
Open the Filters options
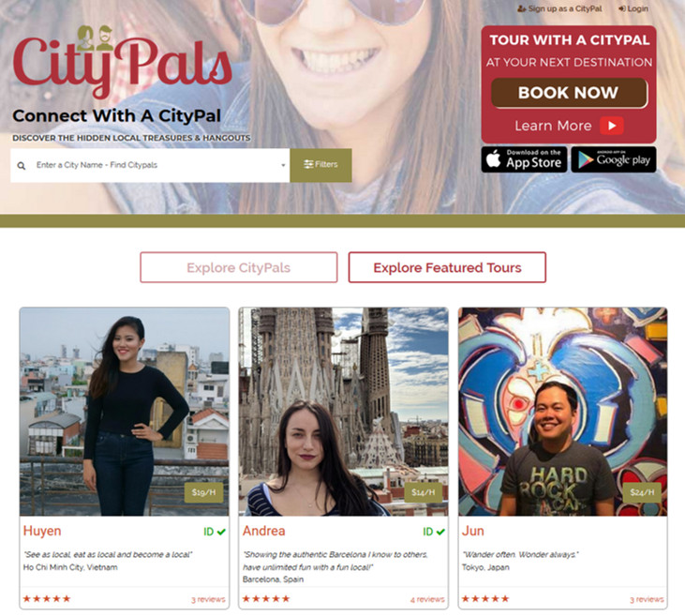(x=320, y=165)
